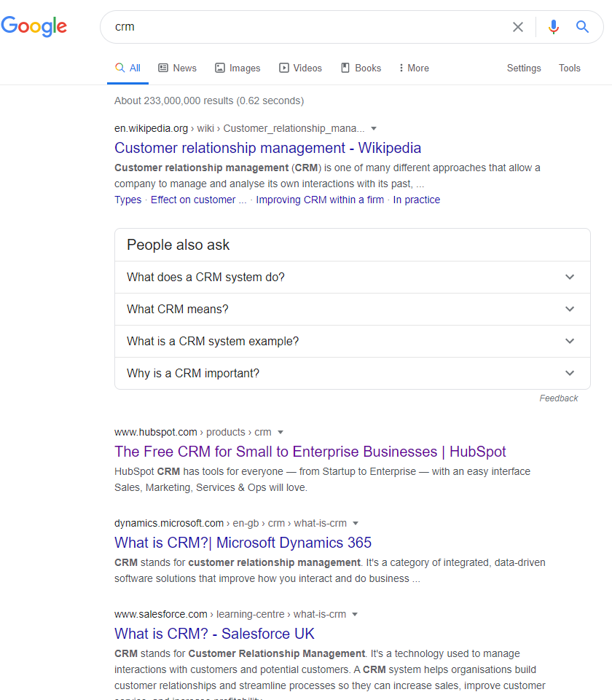Screen dimensions: 612x700
Task: Switch to the News tab
Action: 178,68
